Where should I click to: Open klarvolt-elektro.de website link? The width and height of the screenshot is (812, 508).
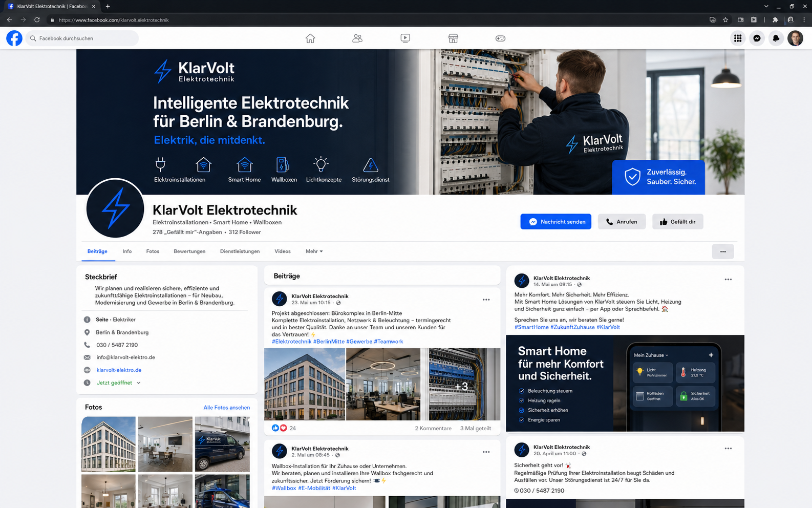[119, 370]
